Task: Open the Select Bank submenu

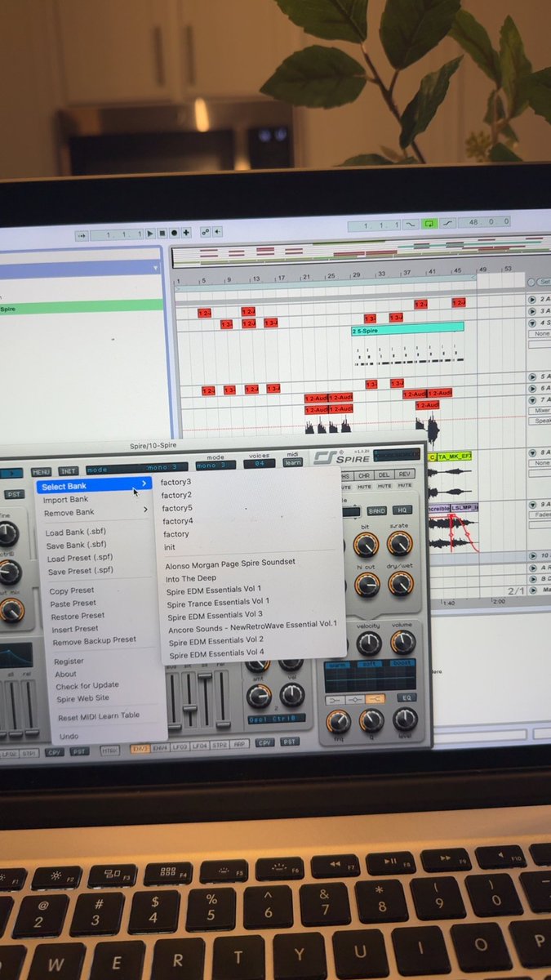Action: coord(94,486)
